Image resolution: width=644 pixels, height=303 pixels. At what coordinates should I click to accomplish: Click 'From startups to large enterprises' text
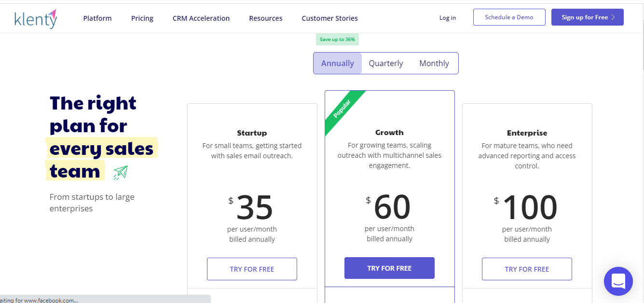(x=92, y=203)
